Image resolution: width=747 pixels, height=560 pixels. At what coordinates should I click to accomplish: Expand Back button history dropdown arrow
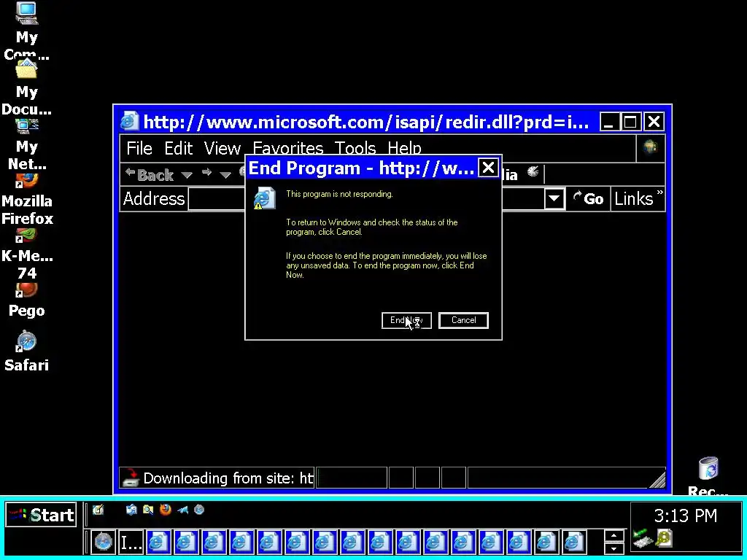point(187,175)
